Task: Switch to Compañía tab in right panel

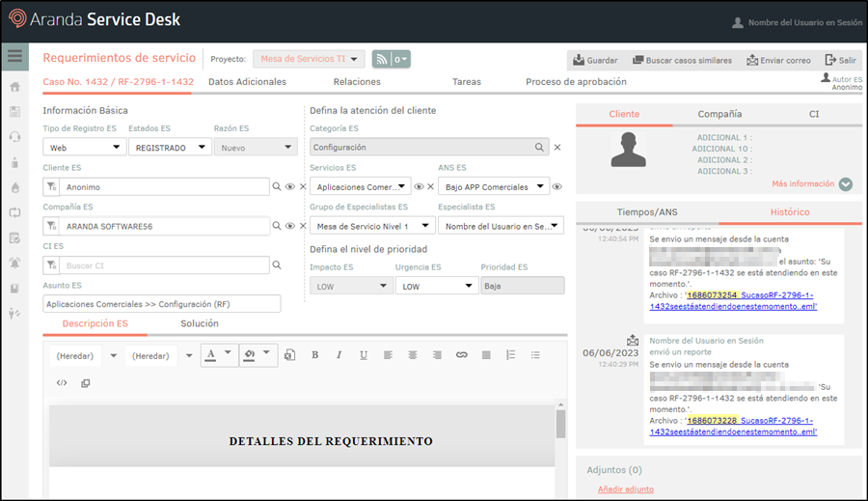Action: click(719, 114)
